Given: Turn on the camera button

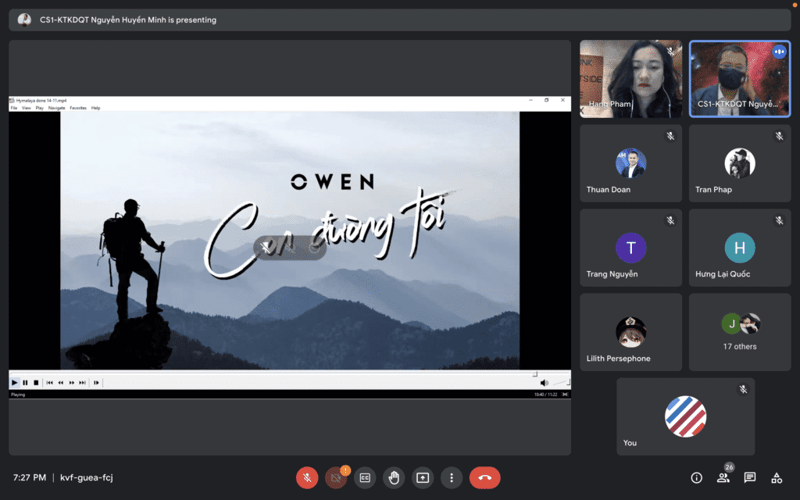Looking at the screenshot, I should point(336,478).
